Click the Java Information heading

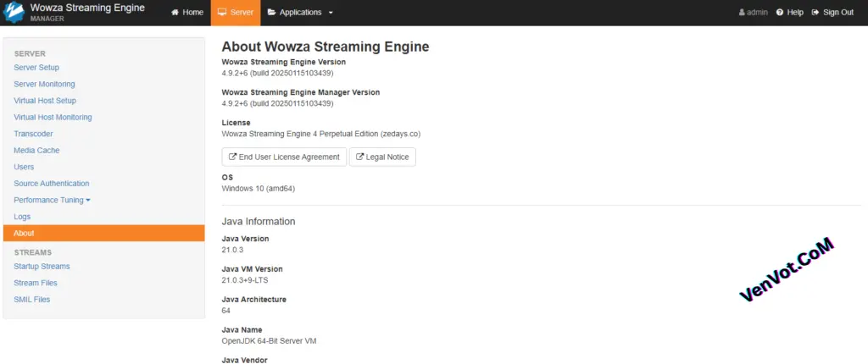pyautogui.click(x=259, y=221)
